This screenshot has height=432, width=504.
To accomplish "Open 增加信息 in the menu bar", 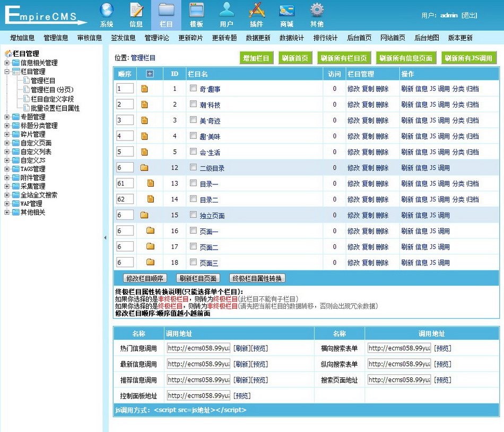I will pos(22,38).
